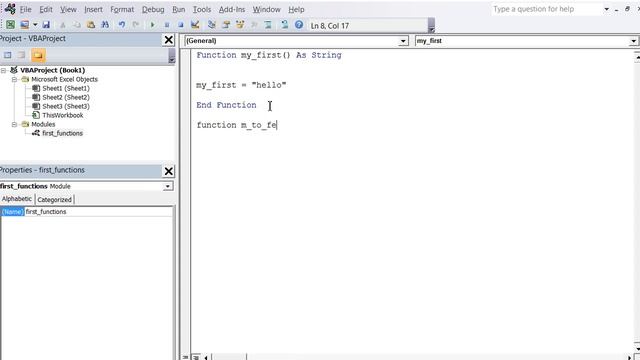640x360 pixels.
Task: Click the View Microsoft Excel icon
Action: (x=11, y=25)
